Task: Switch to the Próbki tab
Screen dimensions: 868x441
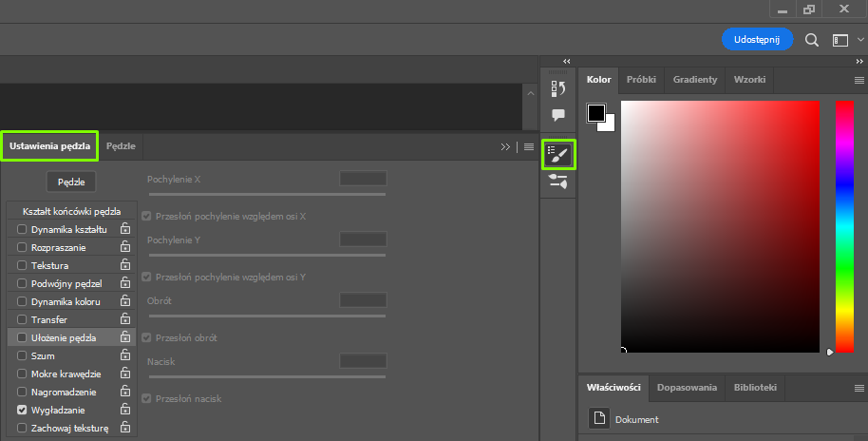Action: coord(641,80)
